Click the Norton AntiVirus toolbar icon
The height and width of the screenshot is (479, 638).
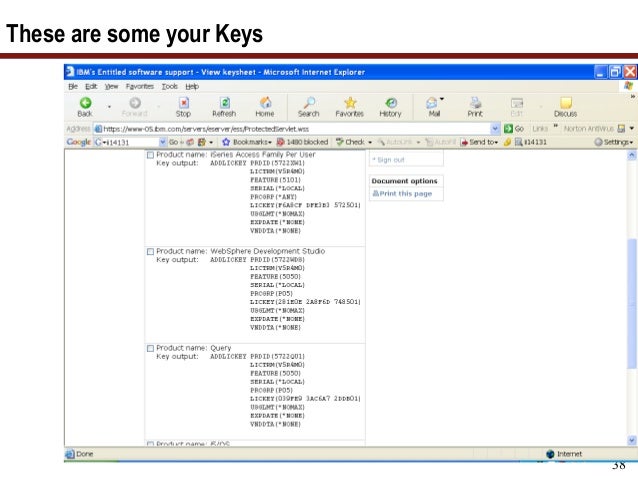pyautogui.click(x=621, y=129)
